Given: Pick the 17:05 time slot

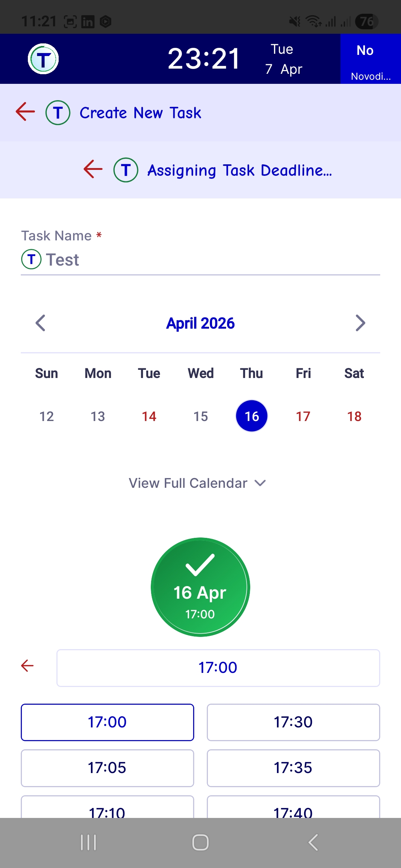Looking at the screenshot, I should coord(107,768).
